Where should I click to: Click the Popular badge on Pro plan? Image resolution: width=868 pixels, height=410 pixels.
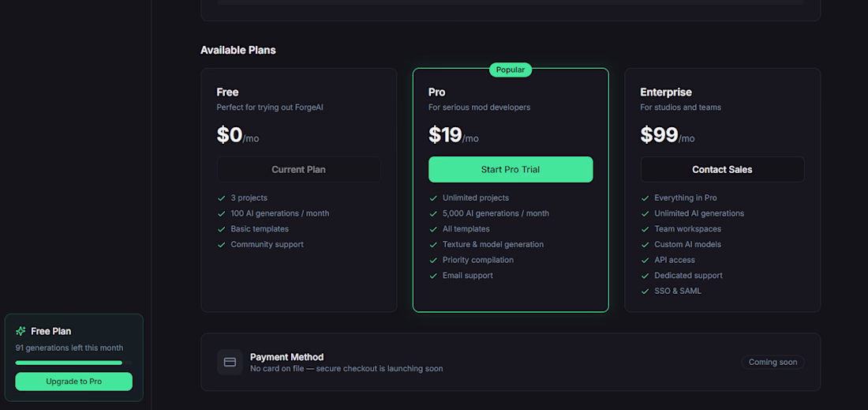click(x=511, y=70)
